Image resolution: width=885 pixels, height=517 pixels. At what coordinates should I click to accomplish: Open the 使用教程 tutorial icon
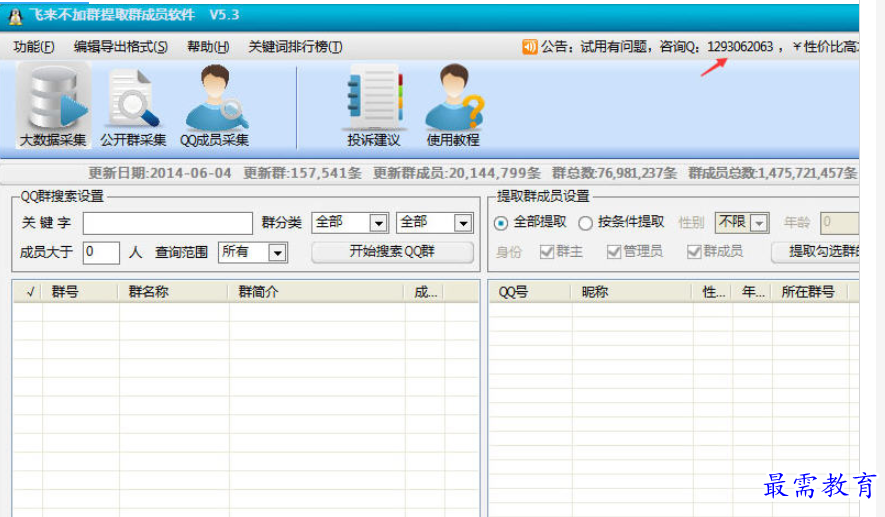pos(453,107)
